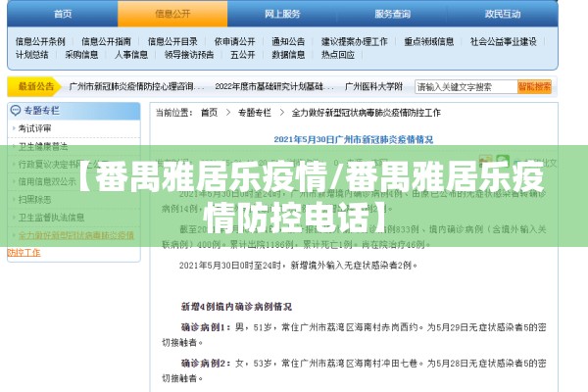Open the 数据信息 submenu link

(288, 55)
